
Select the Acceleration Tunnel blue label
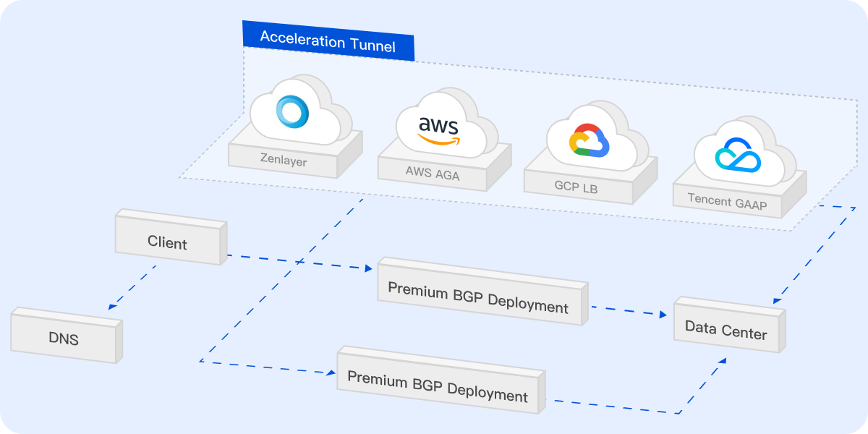pos(328,41)
